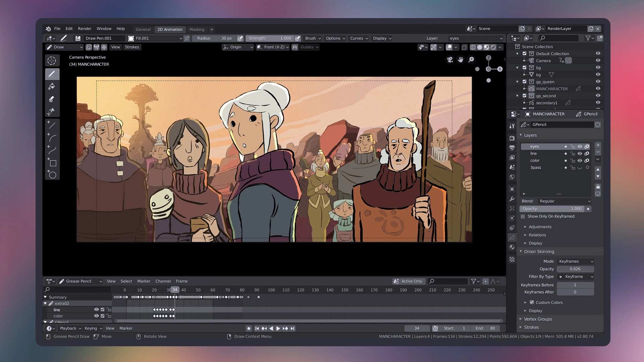Show the hidden 3pass layer
Viewport: 644px width, 362px height.
pos(580,168)
